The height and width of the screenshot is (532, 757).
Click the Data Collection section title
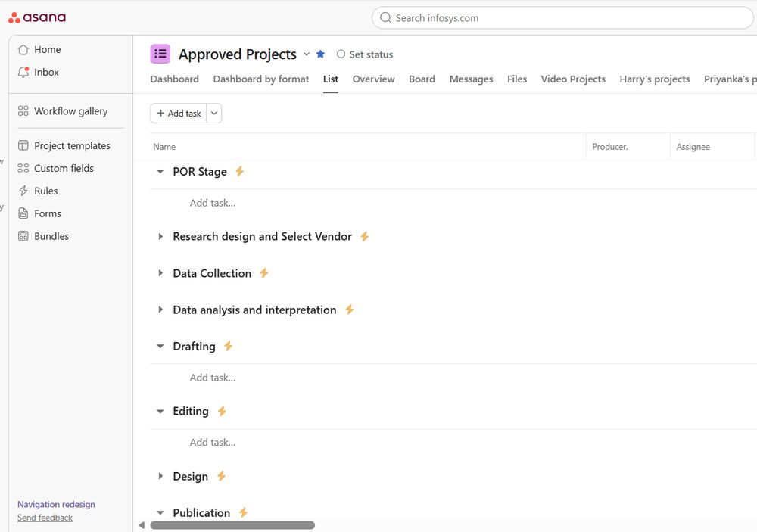(x=212, y=273)
